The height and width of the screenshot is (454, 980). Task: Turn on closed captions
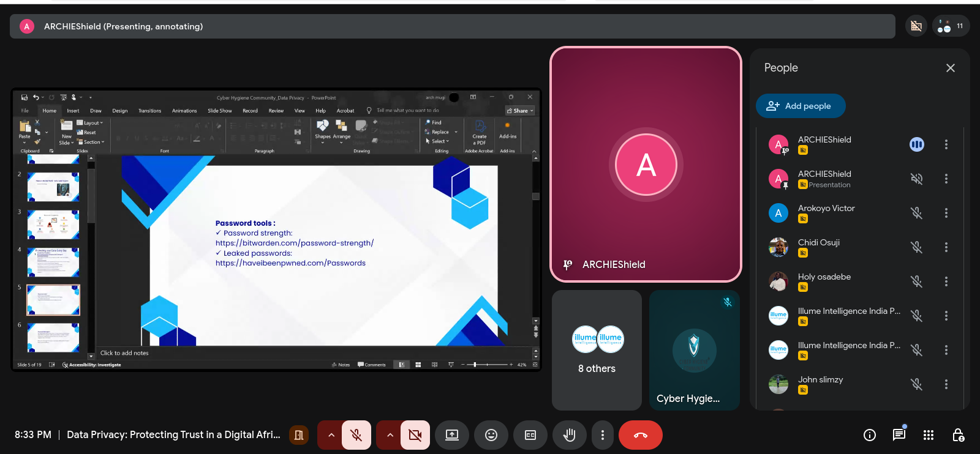tap(530, 435)
